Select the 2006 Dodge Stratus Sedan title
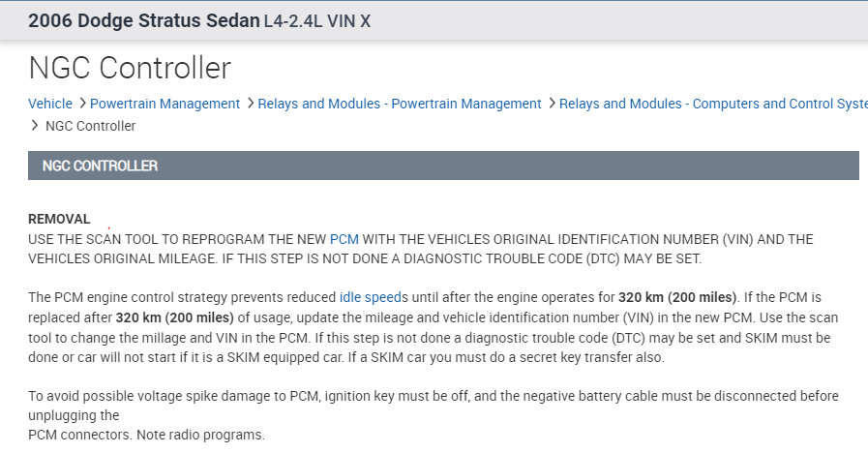 (143, 20)
